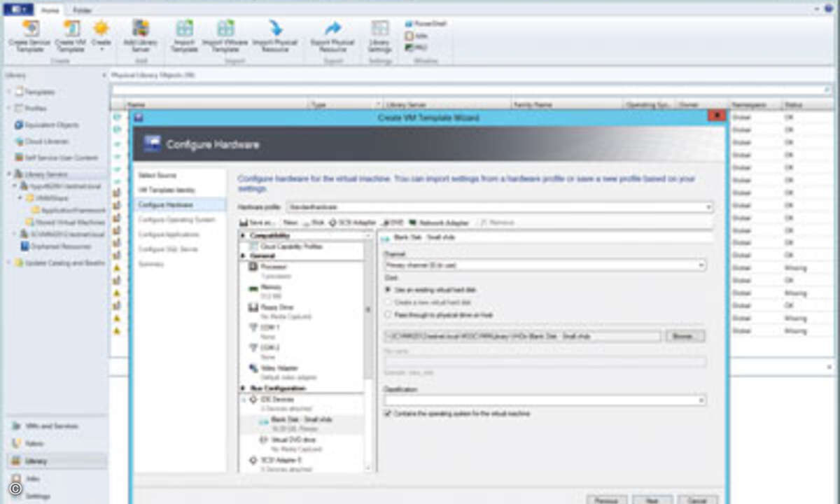Select Memory in hardware list
840x504 pixels.
coord(271,287)
